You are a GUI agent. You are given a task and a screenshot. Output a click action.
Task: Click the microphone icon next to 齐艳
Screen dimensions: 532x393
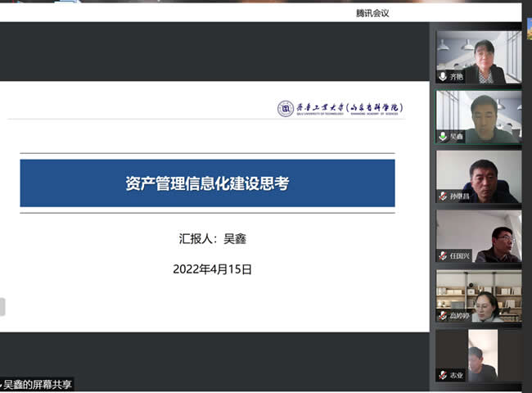[443, 76]
